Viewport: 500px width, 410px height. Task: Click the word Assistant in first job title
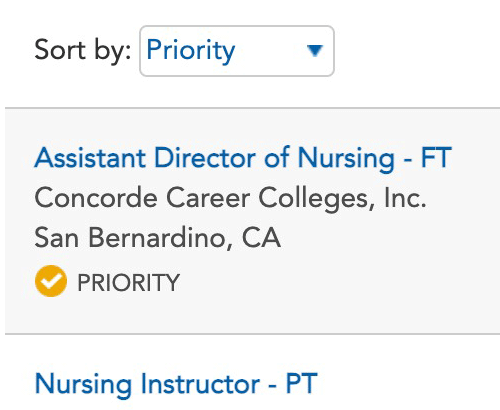[90, 157]
